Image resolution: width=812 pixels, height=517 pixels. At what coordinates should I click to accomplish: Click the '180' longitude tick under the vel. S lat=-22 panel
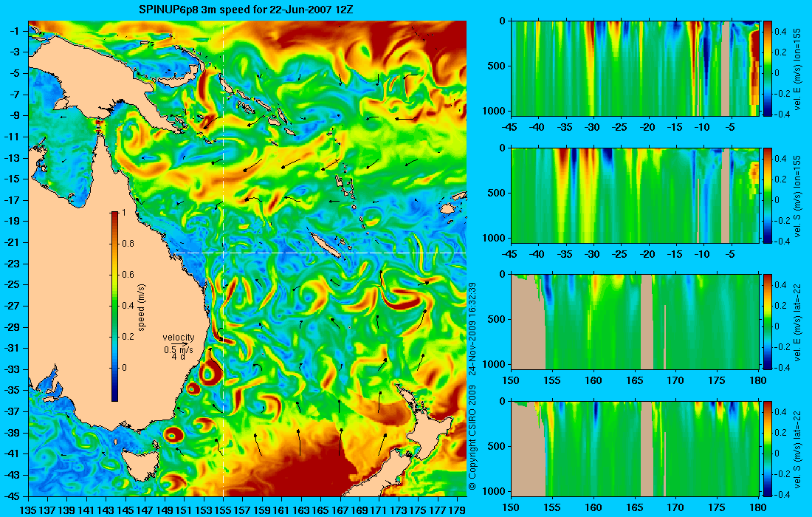pos(758,507)
